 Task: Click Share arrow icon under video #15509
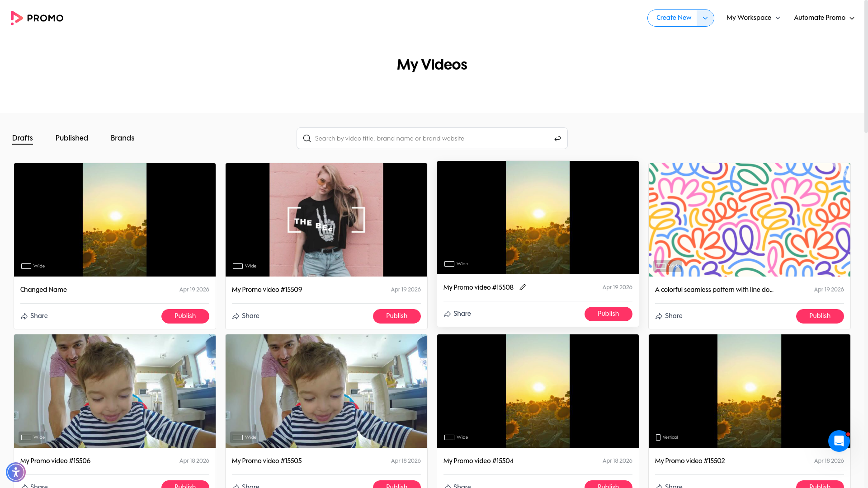click(x=236, y=316)
